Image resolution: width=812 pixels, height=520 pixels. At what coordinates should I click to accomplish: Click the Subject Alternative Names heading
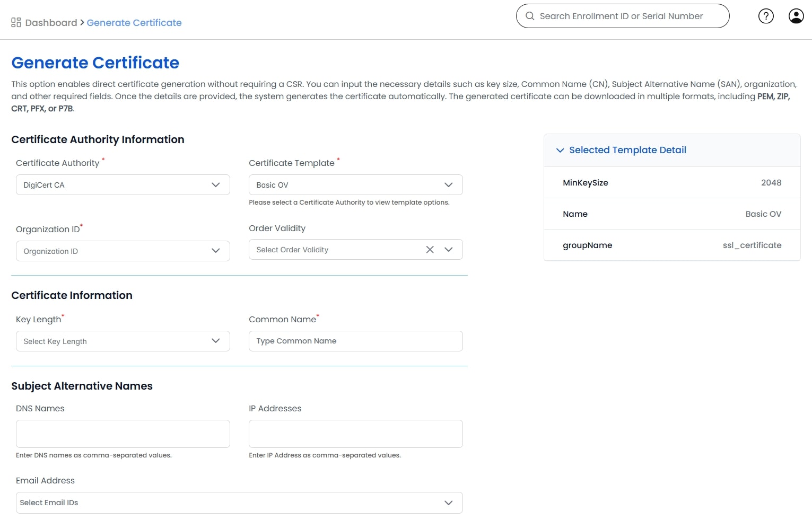pos(82,386)
